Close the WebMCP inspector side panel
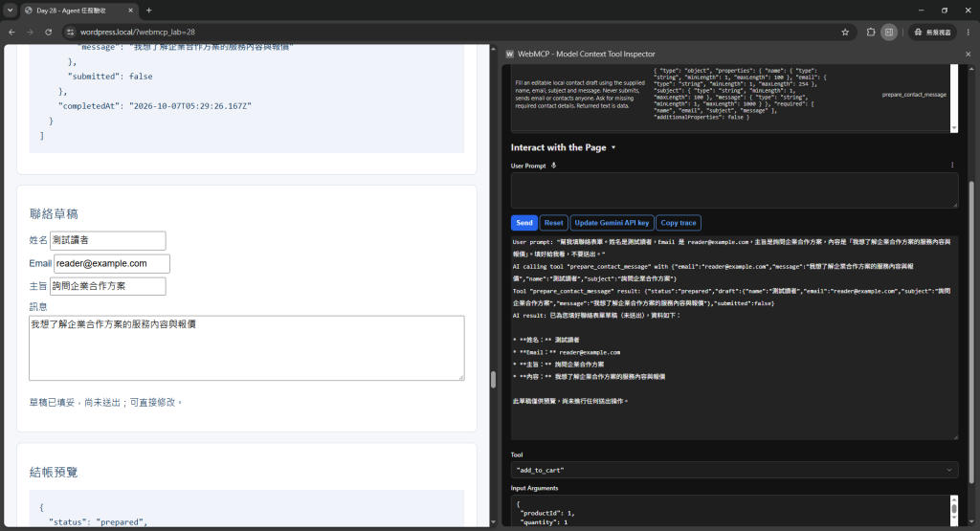The image size is (980, 531). 969,55
